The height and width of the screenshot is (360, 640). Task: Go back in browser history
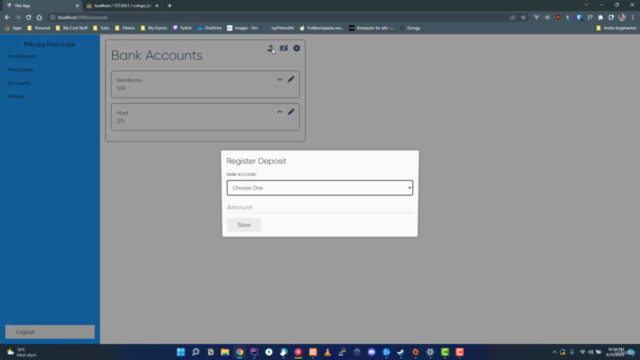pyautogui.click(x=7, y=18)
